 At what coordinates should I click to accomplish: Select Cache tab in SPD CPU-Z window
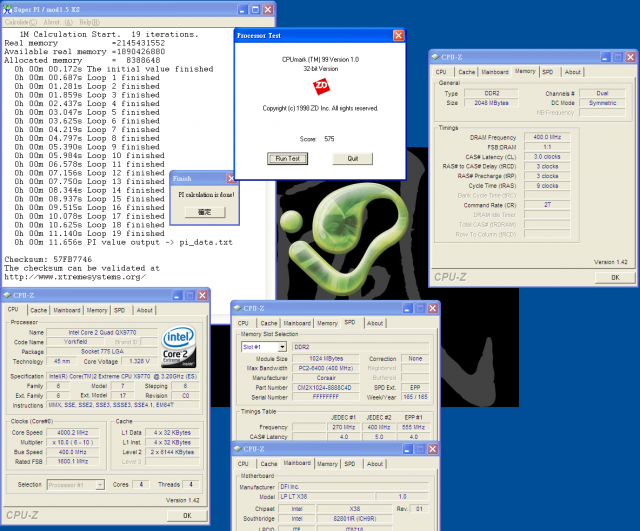269,323
